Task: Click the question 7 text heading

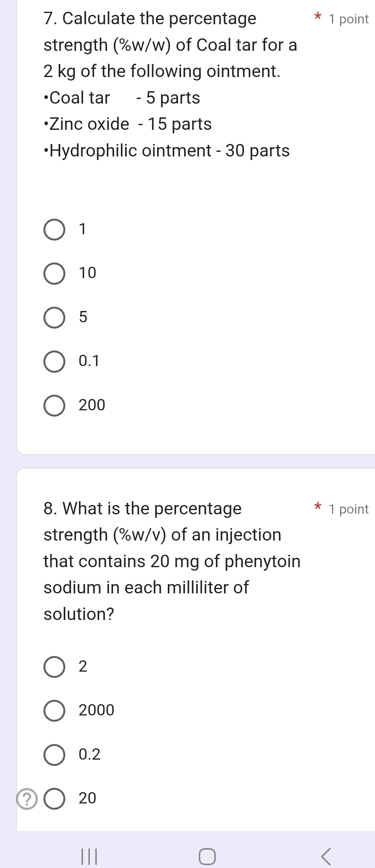Action: pyautogui.click(x=149, y=18)
